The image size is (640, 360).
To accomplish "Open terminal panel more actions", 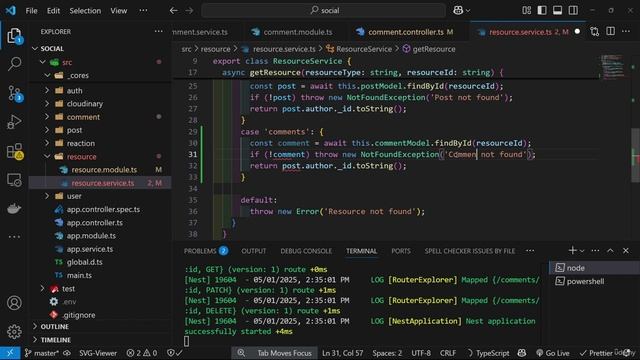I will click(x=596, y=251).
